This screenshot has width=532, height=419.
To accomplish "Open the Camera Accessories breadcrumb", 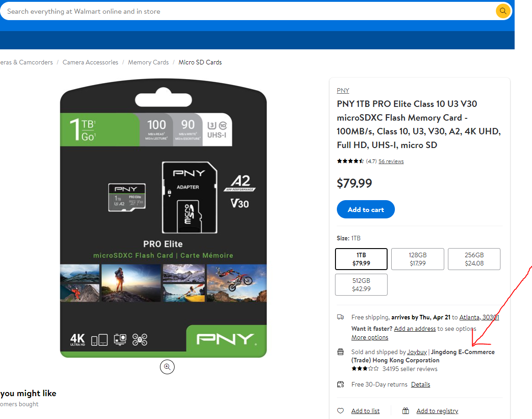I will (x=90, y=62).
